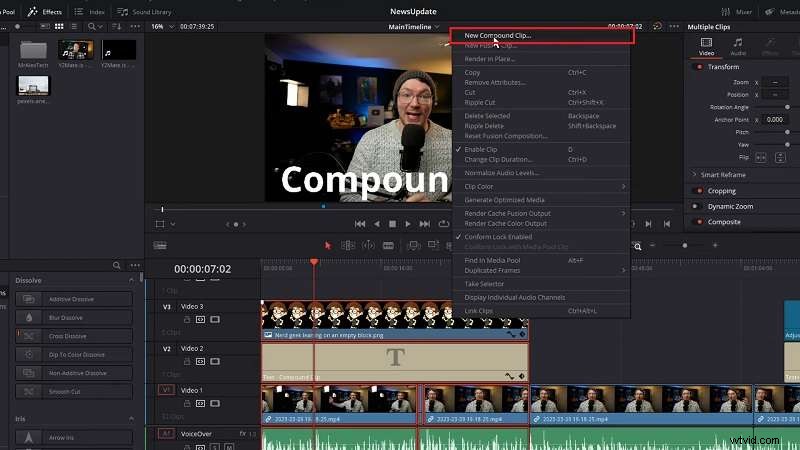Disable the Video 1 track

215,403
